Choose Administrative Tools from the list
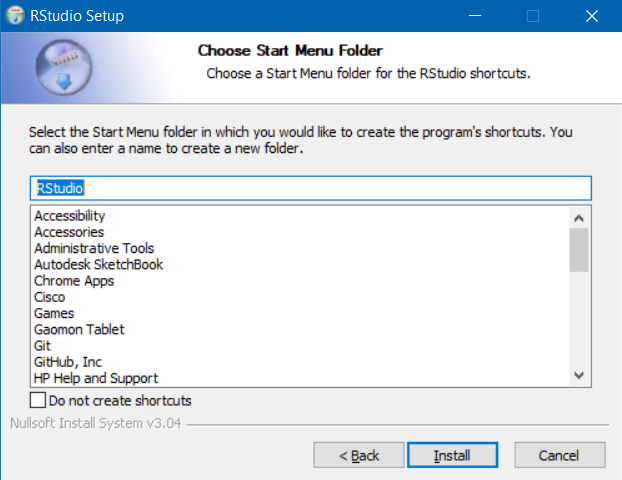Image resolution: width=622 pixels, height=480 pixels. click(x=94, y=248)
